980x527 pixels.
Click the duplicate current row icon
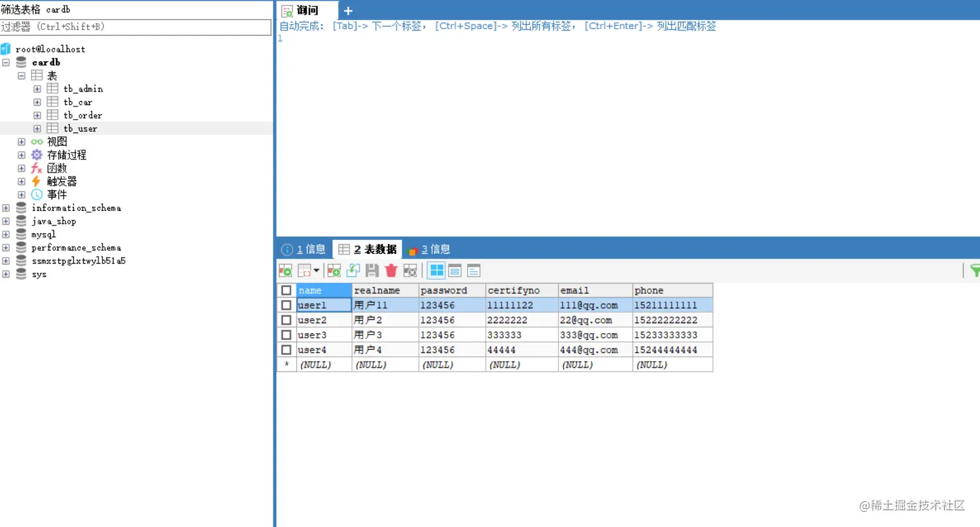(354, 270)
